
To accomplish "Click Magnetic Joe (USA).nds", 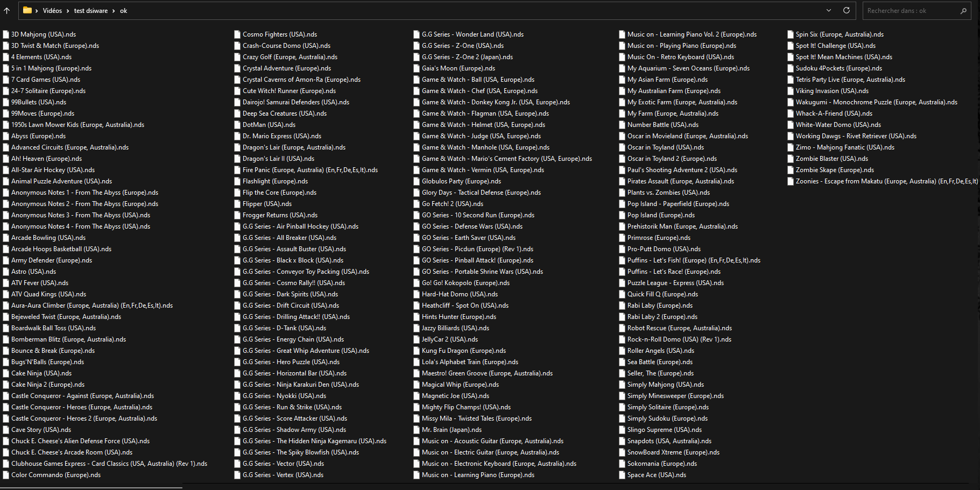I will click(456, 396).
